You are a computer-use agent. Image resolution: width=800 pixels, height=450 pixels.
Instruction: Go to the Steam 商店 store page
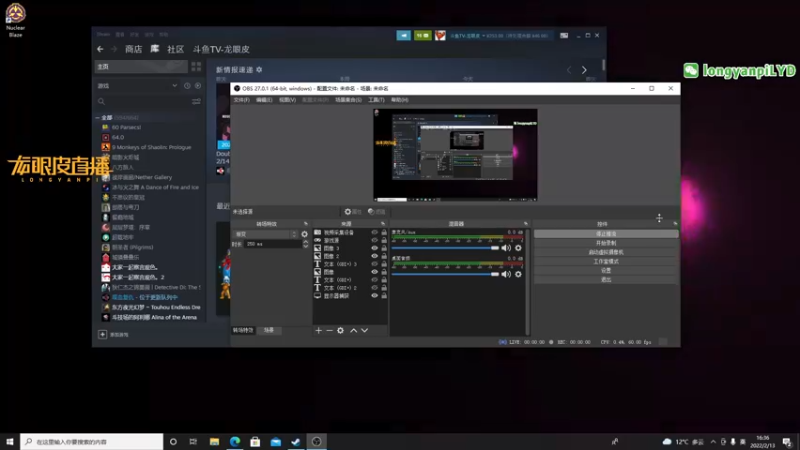click(134, 49)
